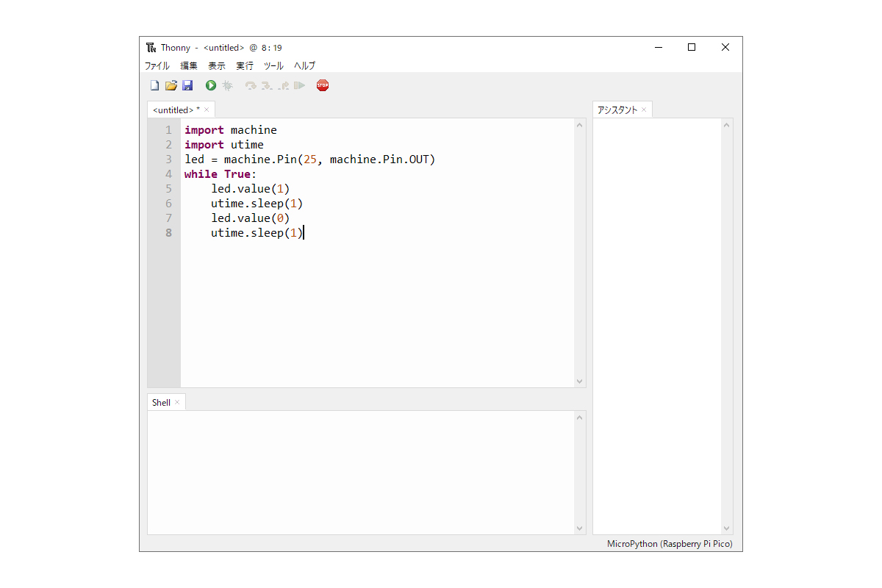The height and width of the screenshot is (588, 882).
Task: Click the Resume debugging toolbar icon
Action: (299, 86)
